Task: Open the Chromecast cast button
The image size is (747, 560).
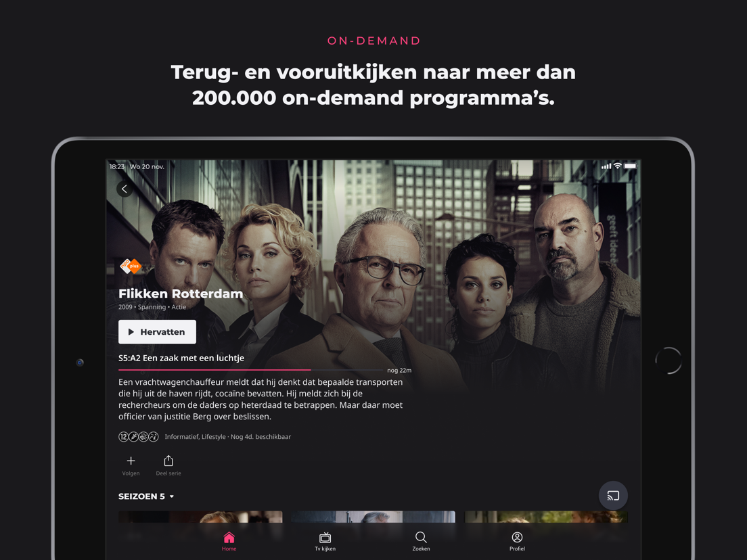Action: [x=612, y=496]
